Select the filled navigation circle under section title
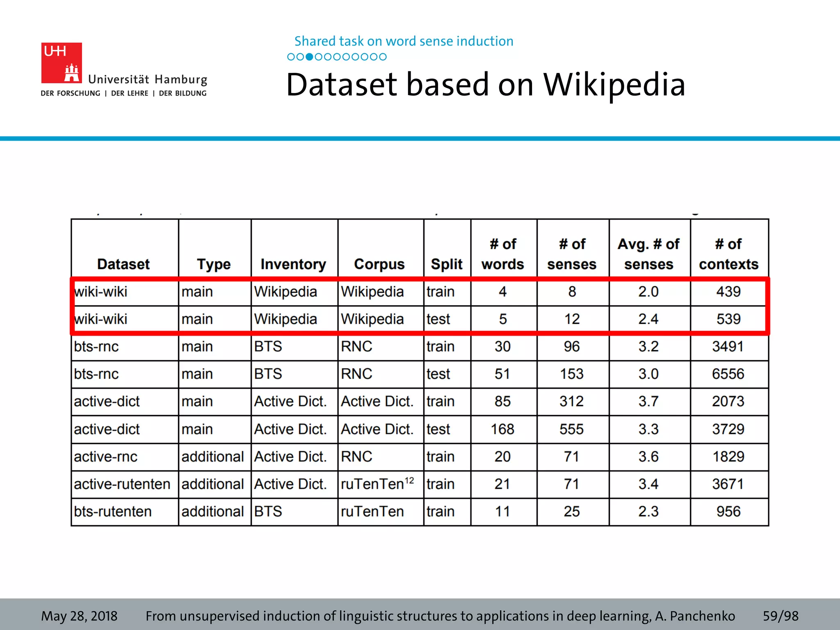The height and width of the screenshot is (630, 840). (310, 57)
